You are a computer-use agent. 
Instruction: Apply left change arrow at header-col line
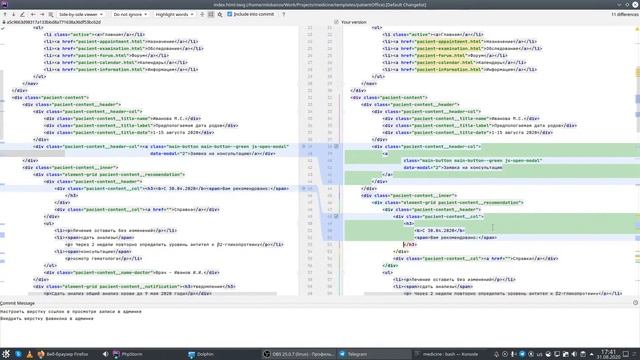click(303, 146)
